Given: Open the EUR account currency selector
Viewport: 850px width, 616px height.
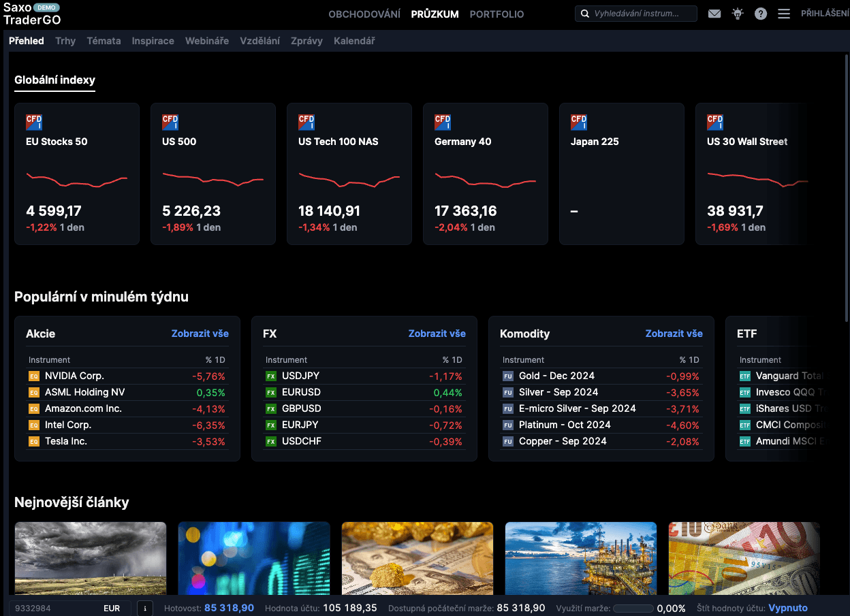Looking at the screenshot, I should tap(112, 608).
